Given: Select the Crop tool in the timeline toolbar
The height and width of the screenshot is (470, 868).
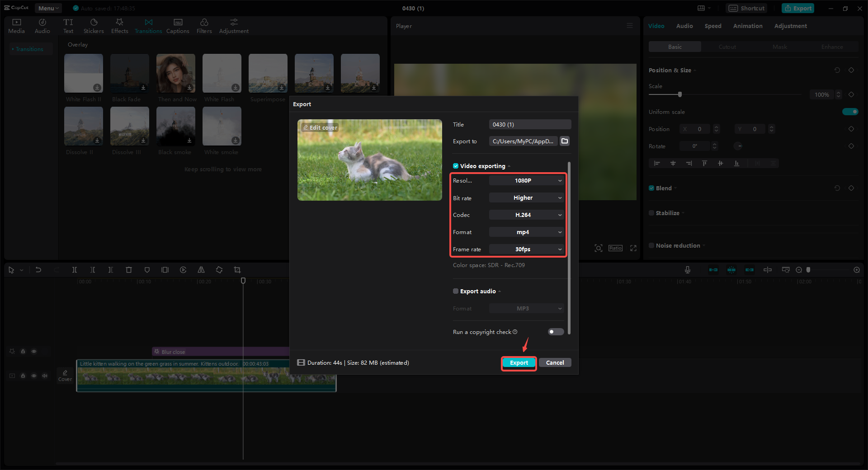Looking at the screenshot, I should pyautogui.click(x=237, y=270).
